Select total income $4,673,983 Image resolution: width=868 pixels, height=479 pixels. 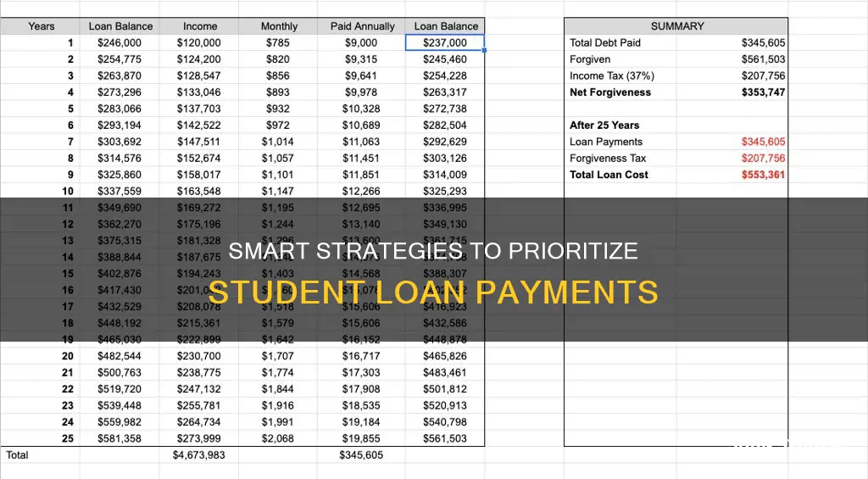pyautogui.click(x=198, y=455)
